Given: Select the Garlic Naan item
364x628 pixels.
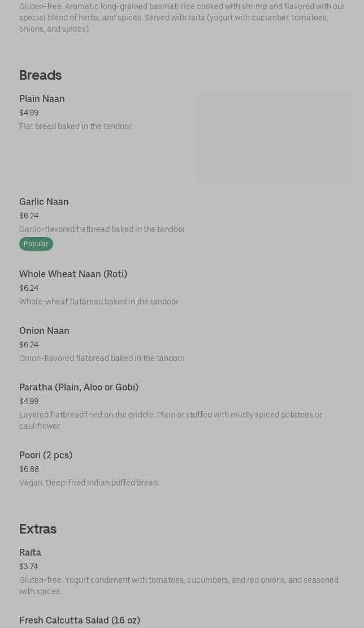Looking at the screenshot, I should click(44, 202).
